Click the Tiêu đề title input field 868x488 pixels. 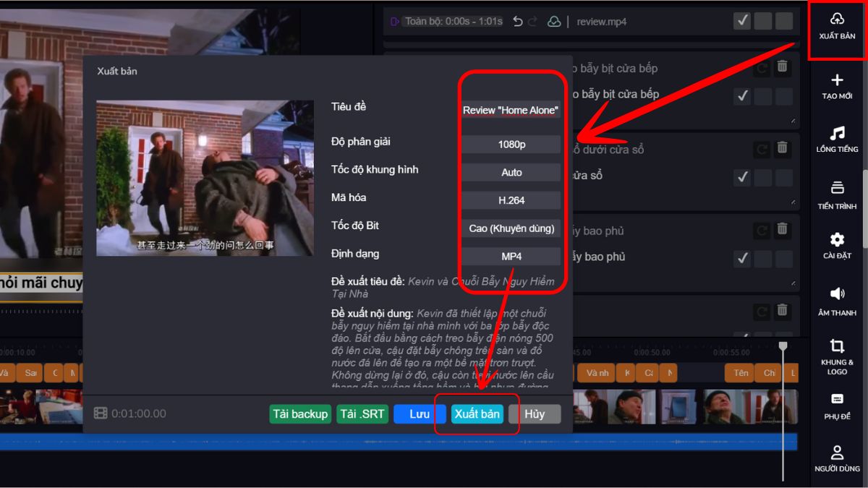pos(511,110)
